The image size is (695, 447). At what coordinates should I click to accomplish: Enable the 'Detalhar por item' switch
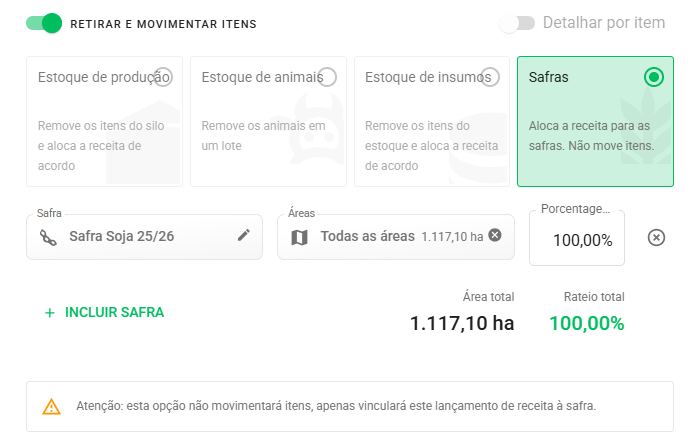click(517, 23)
